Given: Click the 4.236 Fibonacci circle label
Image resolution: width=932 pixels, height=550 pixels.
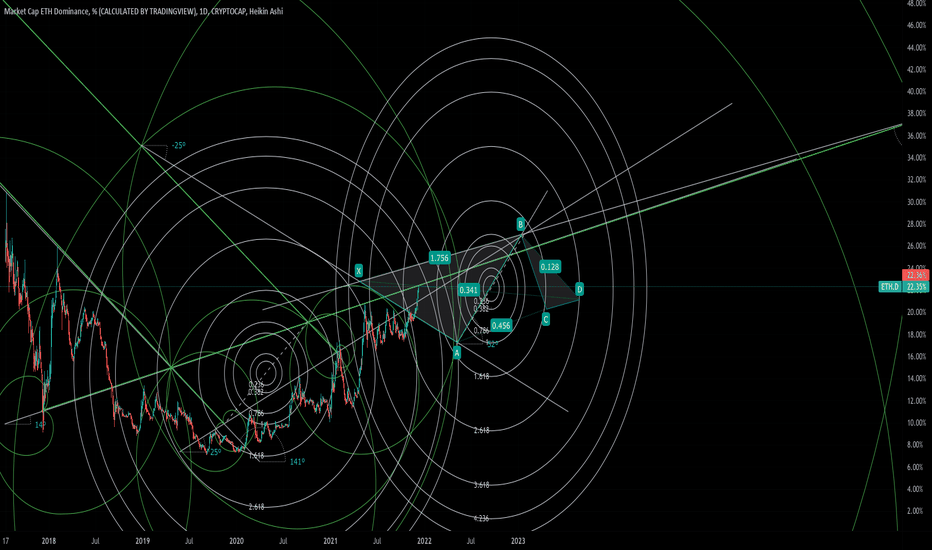Looking at the screenshot, I should point(481,518).
